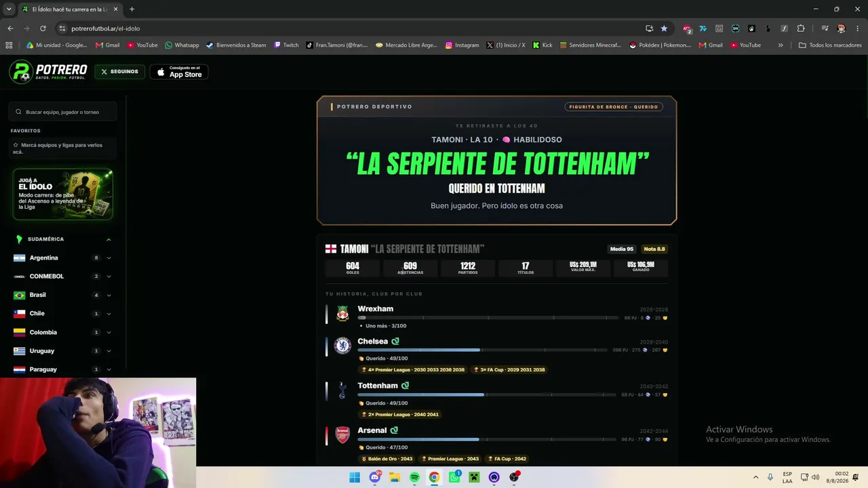
Task: Click the team and player search field
Action: click(x=63, y=112)
